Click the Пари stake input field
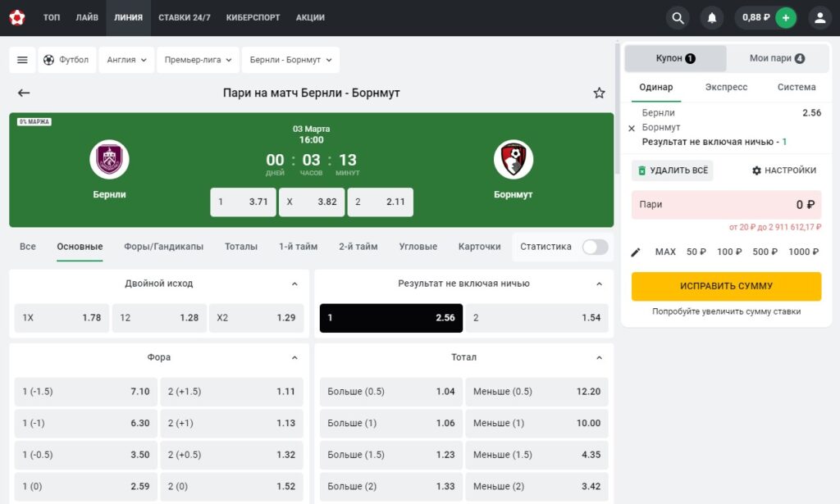This screenshot has width=840, height=504. [726, 204]
